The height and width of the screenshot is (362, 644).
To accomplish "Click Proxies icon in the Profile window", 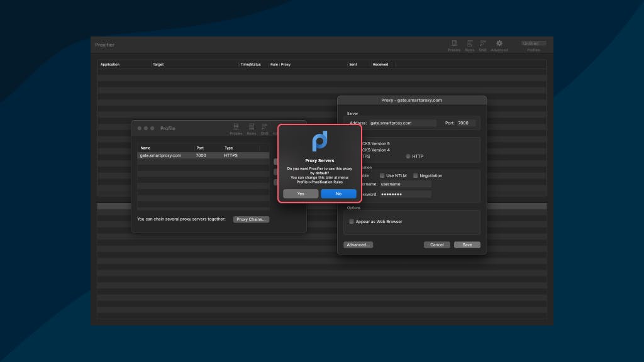I will [236, 129].
